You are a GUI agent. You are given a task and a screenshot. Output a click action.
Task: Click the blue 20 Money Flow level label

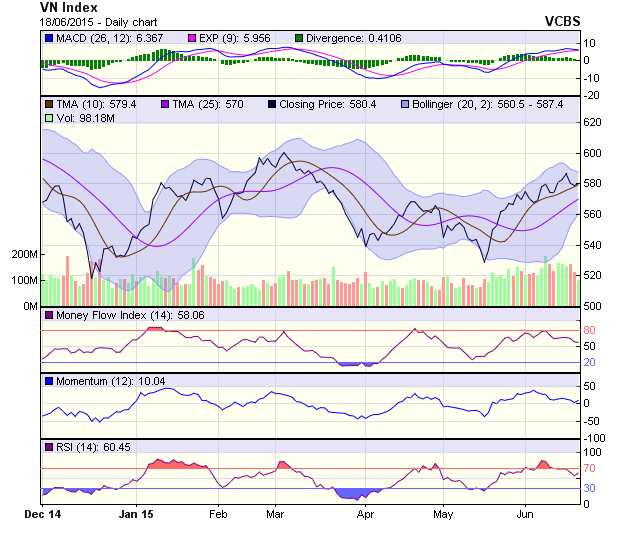(589, 362)
